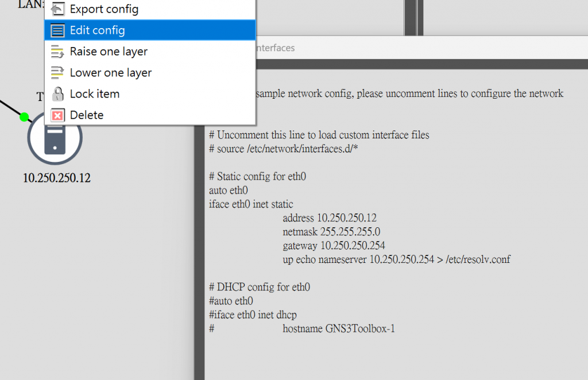
Task: Click the 'sample network config' comment line
Action: (x=409, y=94)
